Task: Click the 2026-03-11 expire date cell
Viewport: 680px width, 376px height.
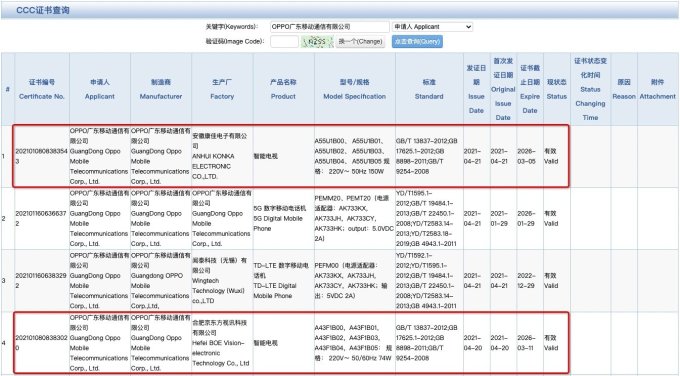Action: point(530,343)
